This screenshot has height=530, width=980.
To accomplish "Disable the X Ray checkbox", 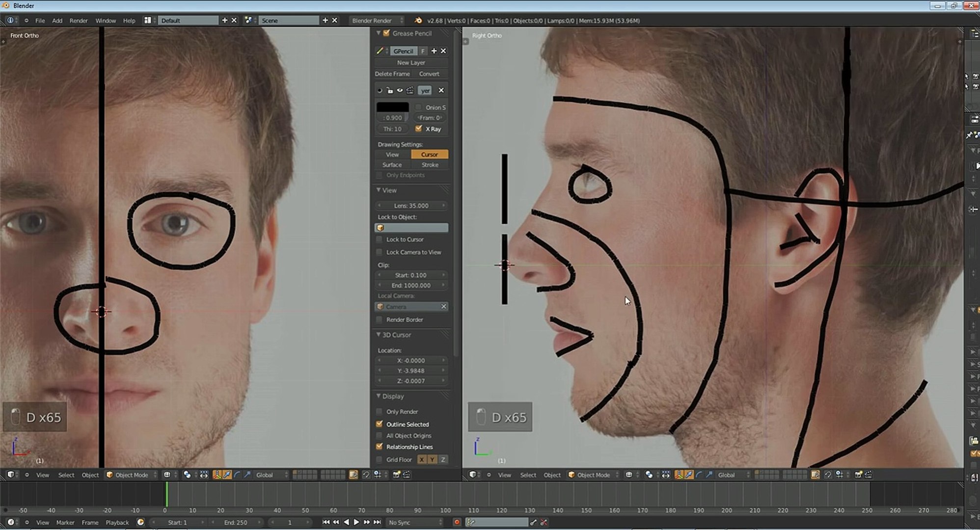I will (418, 129).
